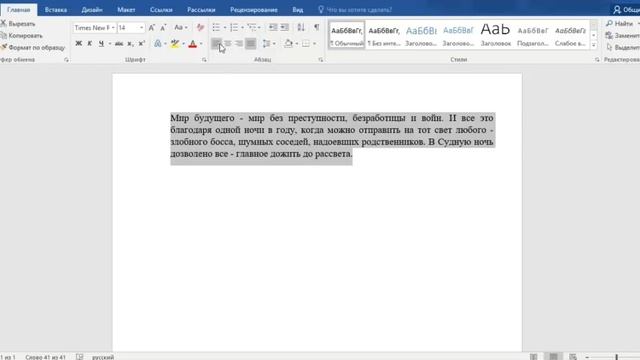Show paragraph marks (¶)
Image resolution: width=640 pixels, height=360 pixels.
click(316, 27)
